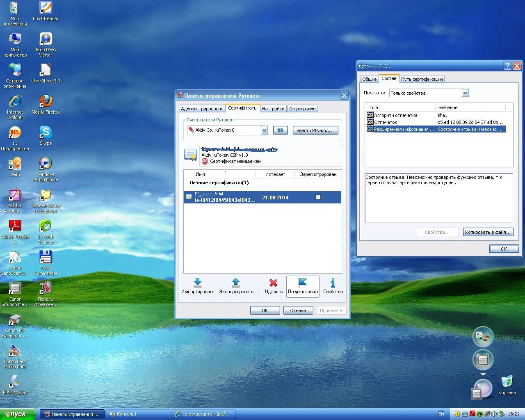Viewport: 525px width, 420px height.
Task: Click the Enter PIN code button
Action: click(x=315, y=130)
